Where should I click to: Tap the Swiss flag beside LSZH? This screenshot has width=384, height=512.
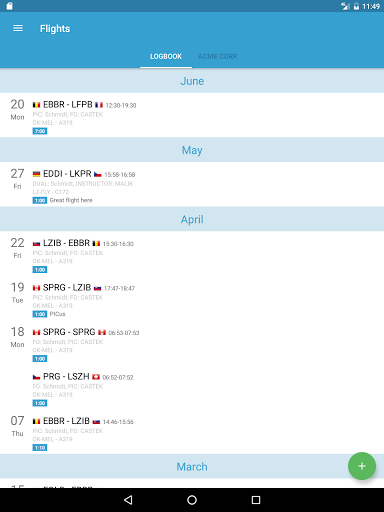pyautogui.click(x=96, y=377)
